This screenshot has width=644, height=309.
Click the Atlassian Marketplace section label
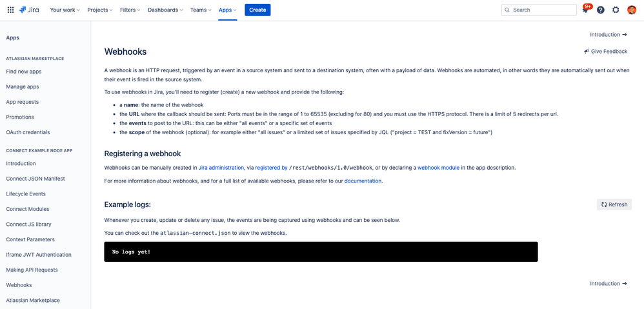point(35,59)
